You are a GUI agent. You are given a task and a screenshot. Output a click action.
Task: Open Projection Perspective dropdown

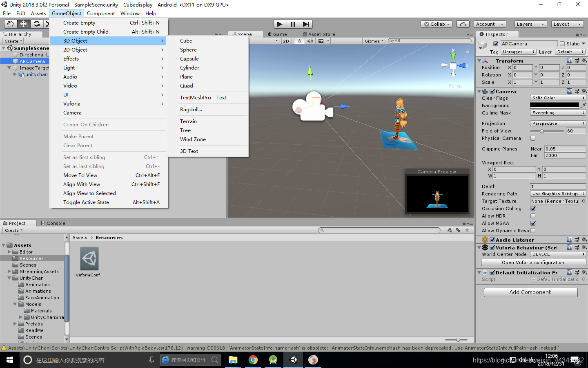[x=558, y=123]
